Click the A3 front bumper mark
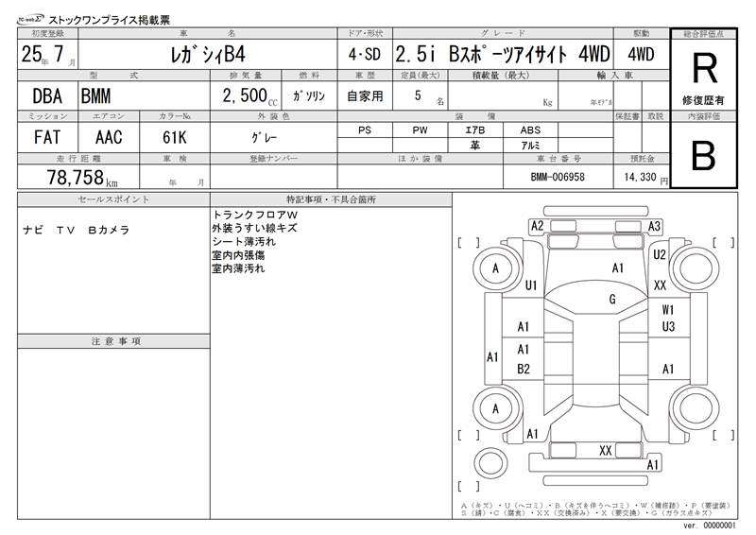 tap(654, 226)
